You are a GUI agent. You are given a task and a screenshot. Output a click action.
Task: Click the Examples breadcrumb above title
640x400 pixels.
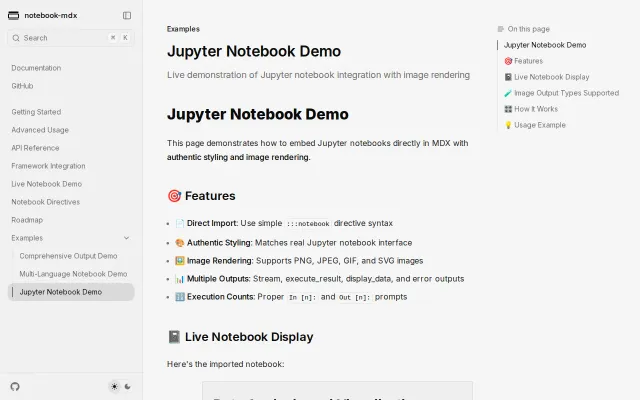(x=183, y=29)
